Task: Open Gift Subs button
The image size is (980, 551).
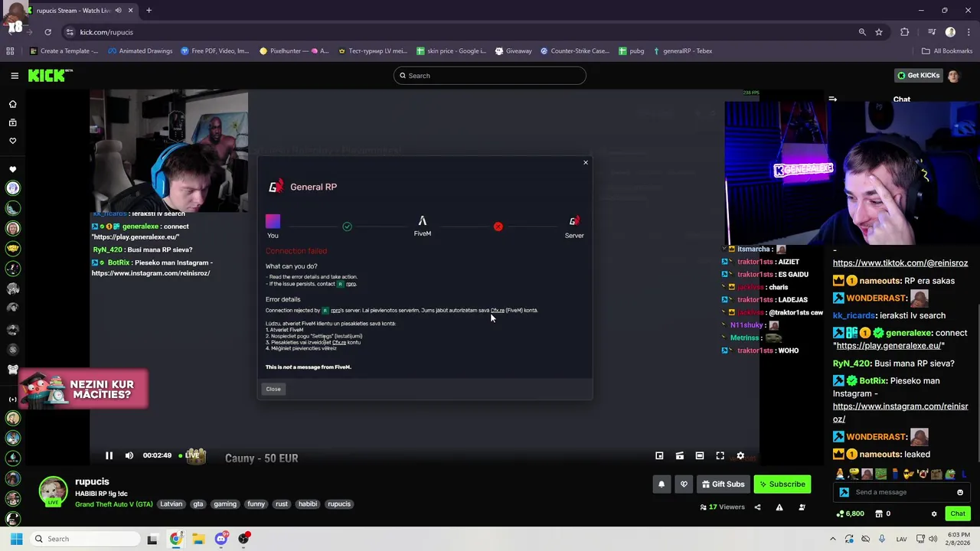Action: tap(723, 484)
